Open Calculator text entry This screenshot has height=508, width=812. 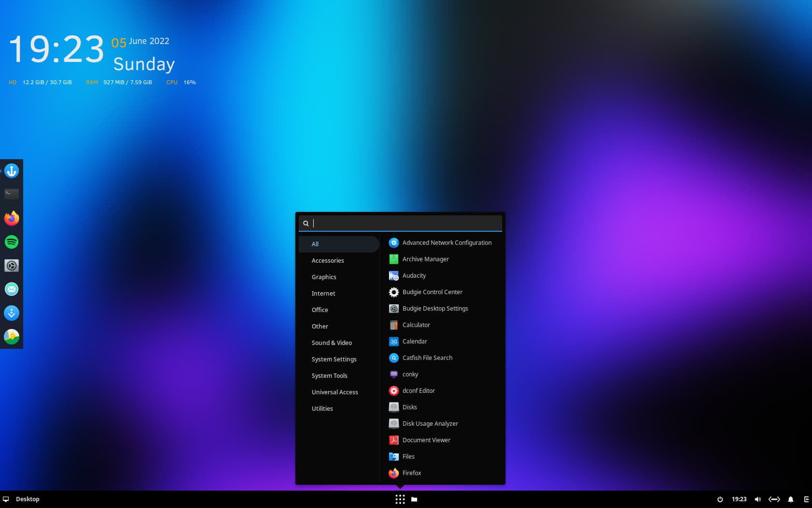tap(416, 325)
